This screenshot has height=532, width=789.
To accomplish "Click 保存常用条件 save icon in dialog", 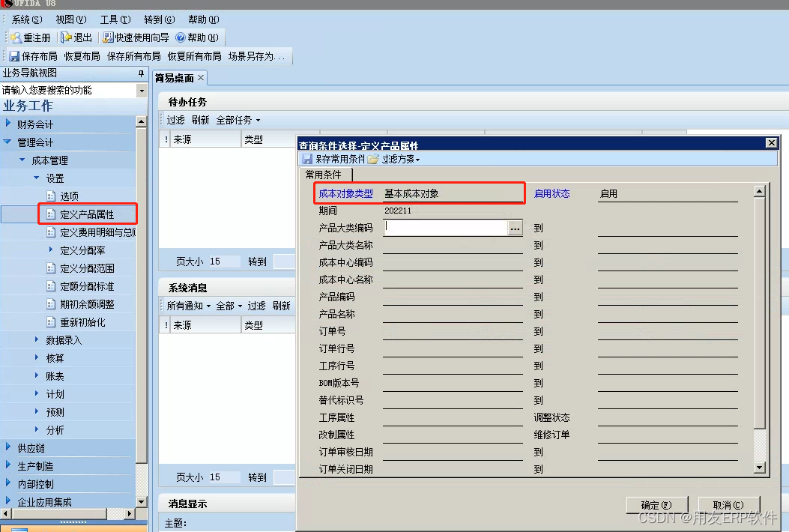I will [x=307, y=159].
